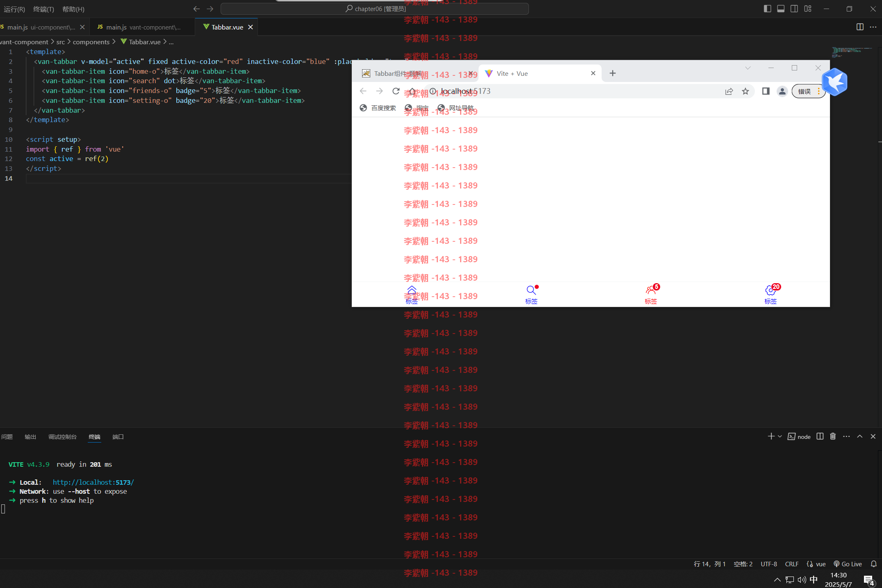
Task: Open the browser tab search chevron
Action: (x=748, y=68)
